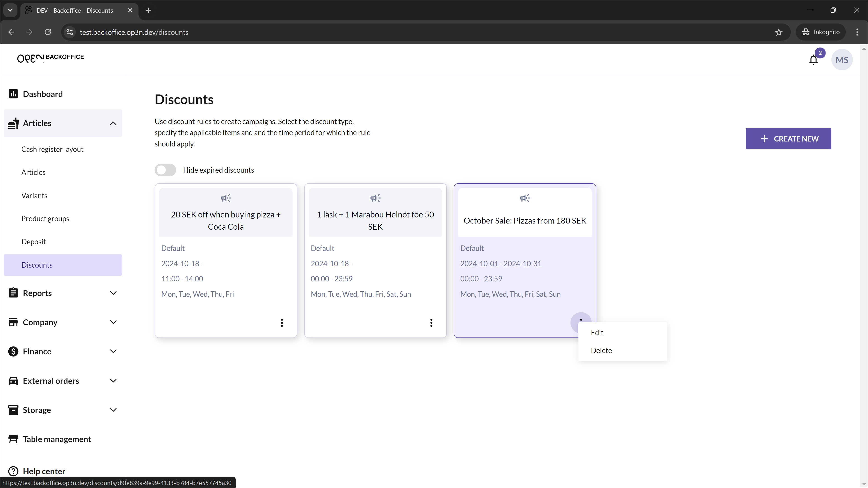868x488 pixels.
Task: Click the Table management icon
Action: pyautogui.click(x=13, y=439)
